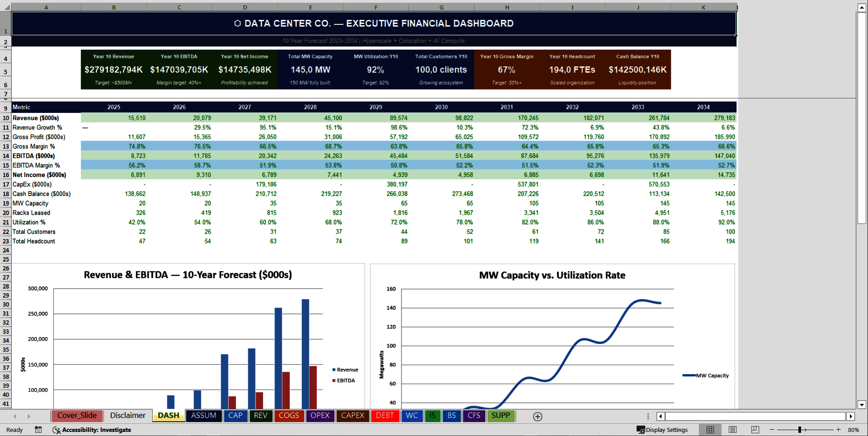Select column header G
The image size is (868, 436).
click(x=441, y=7)
